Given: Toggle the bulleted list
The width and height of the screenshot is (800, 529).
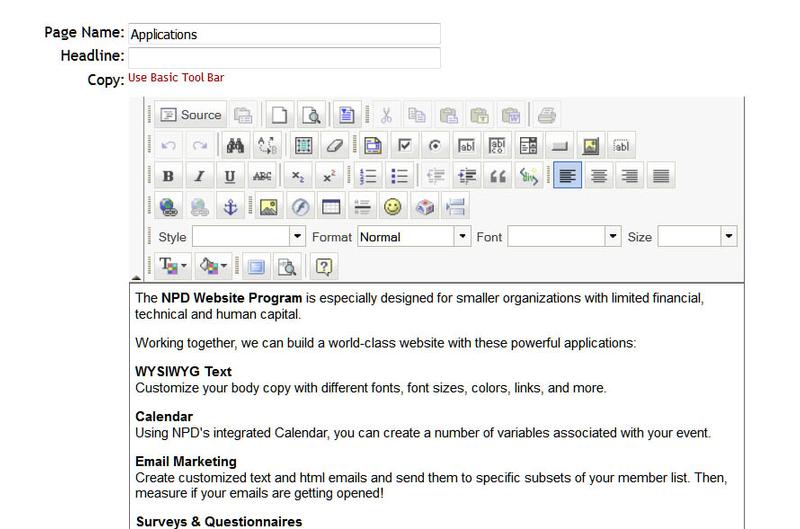Looking at the screenshot, I should 399,176.
